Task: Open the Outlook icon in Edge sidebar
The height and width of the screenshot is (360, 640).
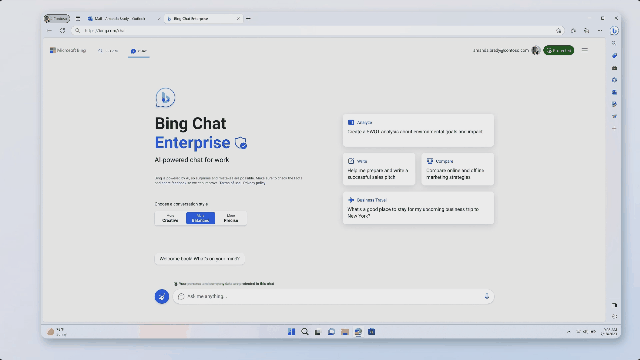Action: (614, 92)
